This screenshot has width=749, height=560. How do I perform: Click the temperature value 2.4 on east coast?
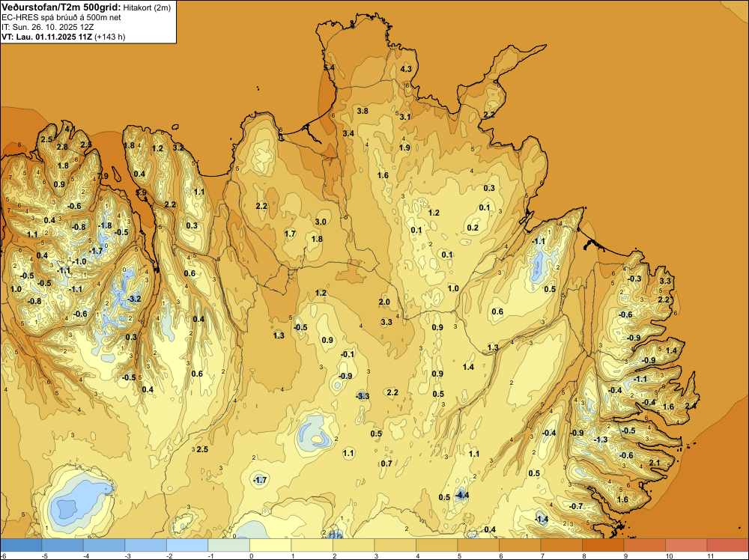(691, 406)
